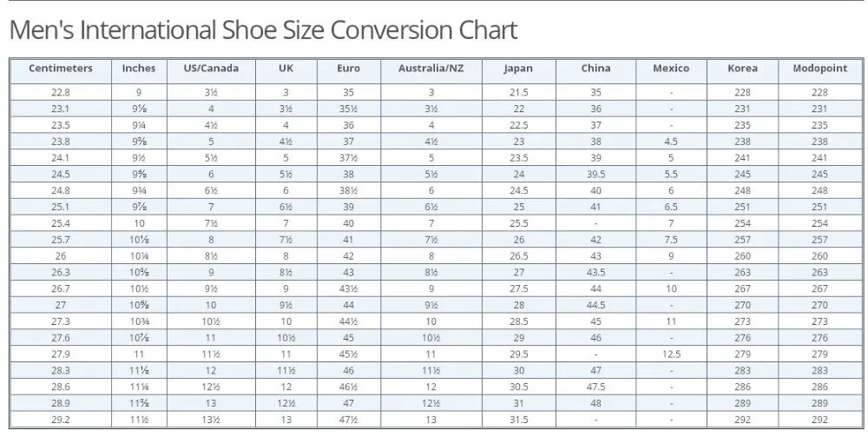
Task: Select the US/Canada column header
Action: click(x=211, y=69)
